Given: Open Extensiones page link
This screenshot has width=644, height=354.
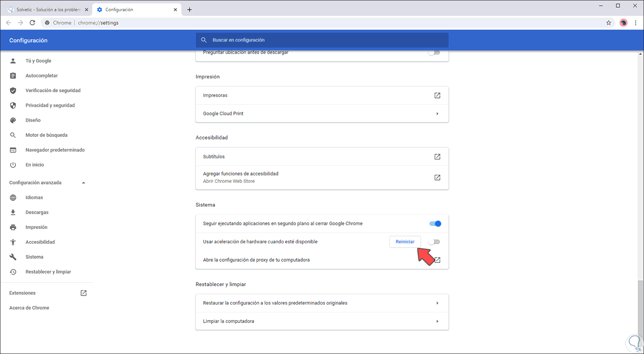Looking at the screenshot, I should coord(22,293).
